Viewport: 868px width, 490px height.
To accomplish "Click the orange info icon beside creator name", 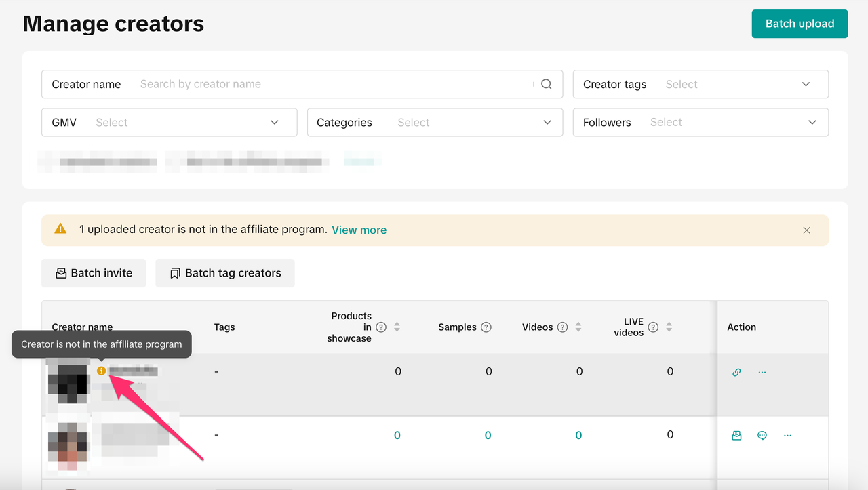I will tap(101, 371).
